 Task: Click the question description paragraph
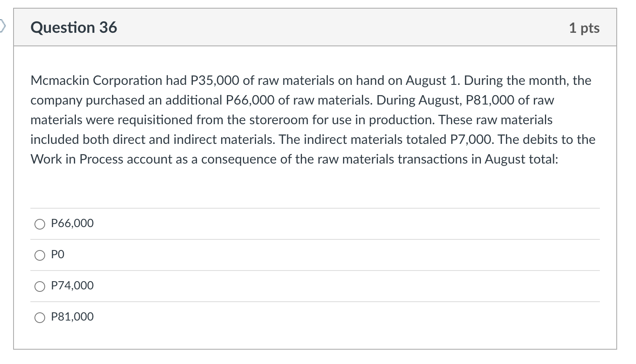(312, 120)
